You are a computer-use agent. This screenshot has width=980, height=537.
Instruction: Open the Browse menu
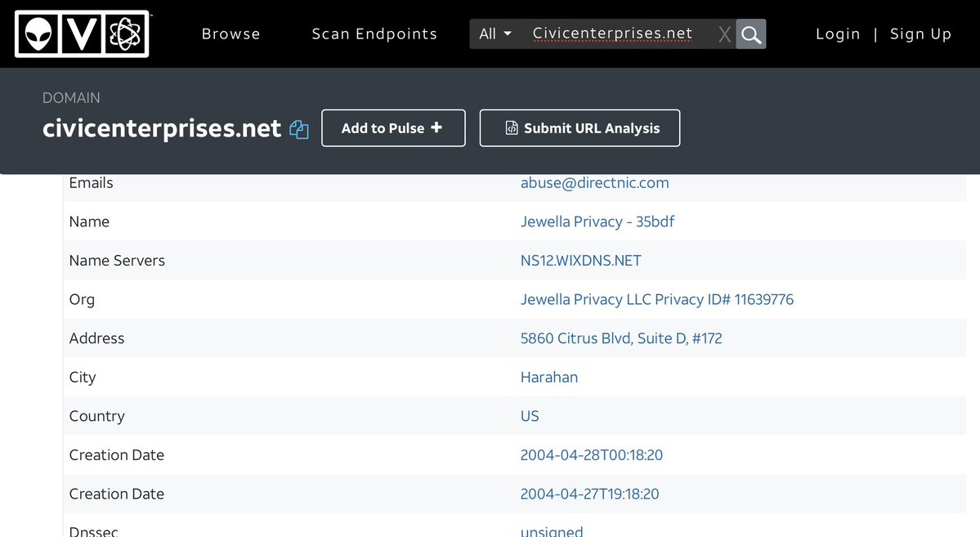(230, 34)
